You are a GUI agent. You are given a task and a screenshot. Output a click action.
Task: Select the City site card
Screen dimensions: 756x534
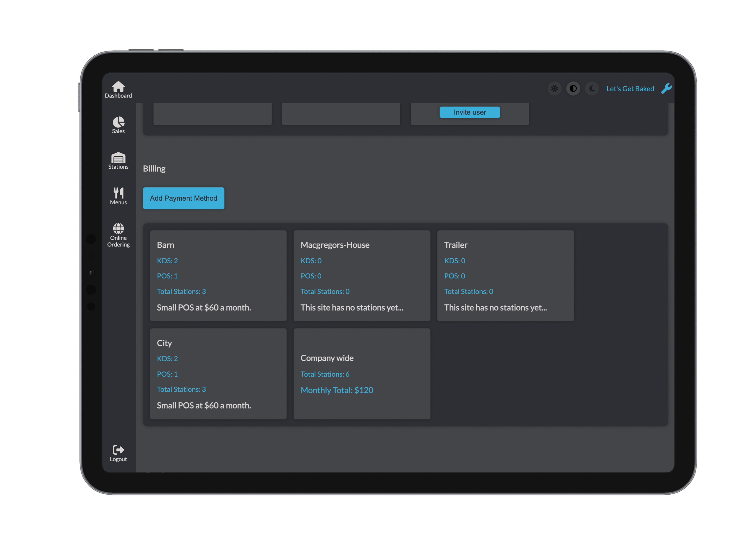[218, 374]
